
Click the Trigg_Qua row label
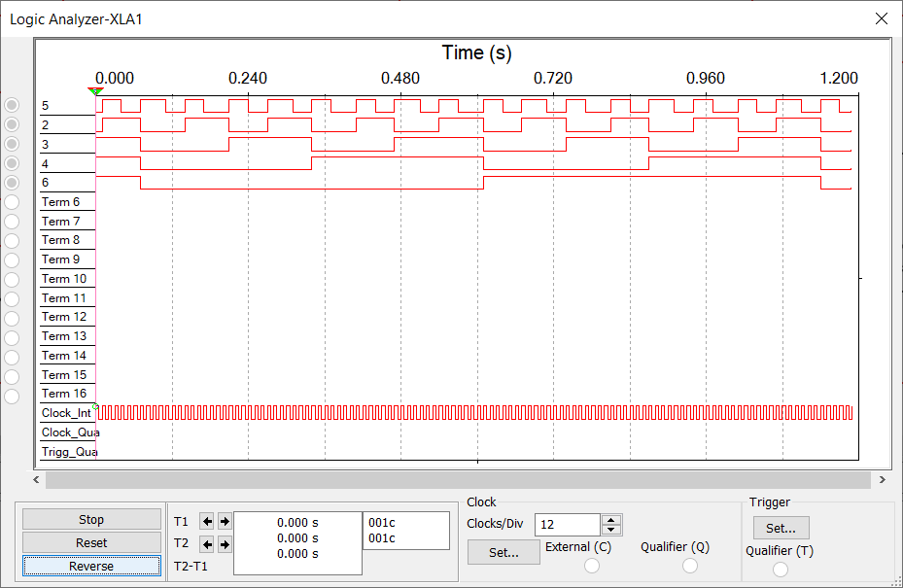click(x=69, y=452)
